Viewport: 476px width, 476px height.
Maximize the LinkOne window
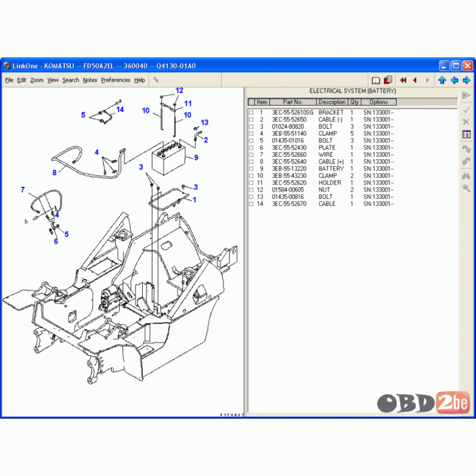[456, 65]
